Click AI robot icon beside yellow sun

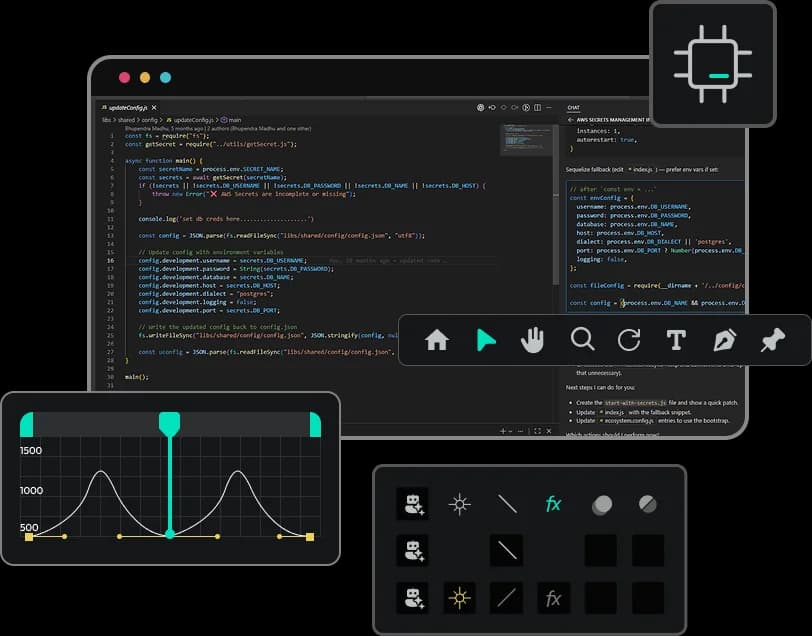pyautogui.click(x=412, y=598)
